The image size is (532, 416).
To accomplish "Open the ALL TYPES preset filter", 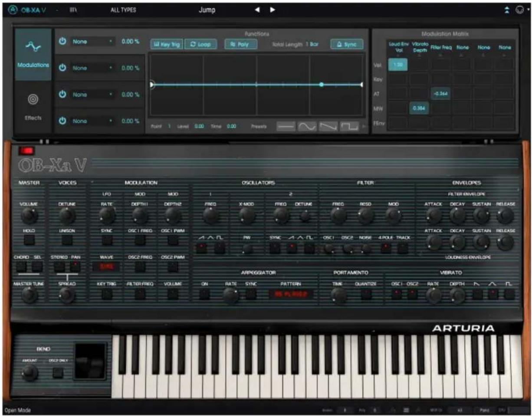I will point(123,10).
